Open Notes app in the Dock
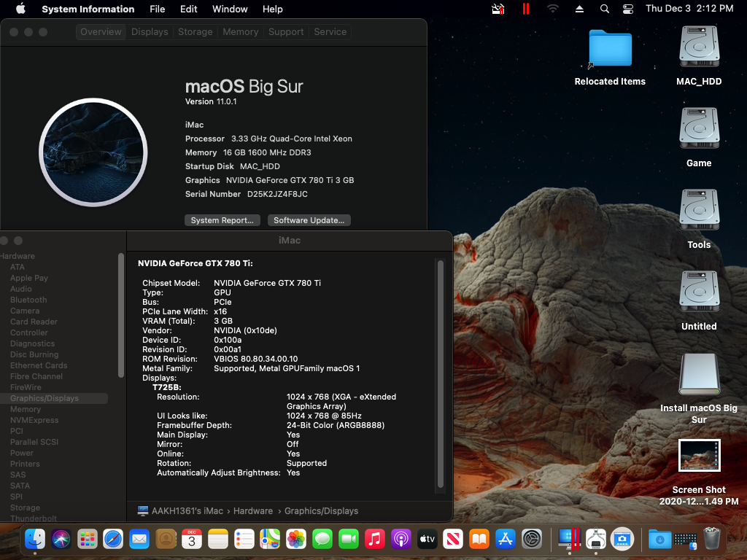This screenshot has width=747, height=560. [x=217, y=540]
